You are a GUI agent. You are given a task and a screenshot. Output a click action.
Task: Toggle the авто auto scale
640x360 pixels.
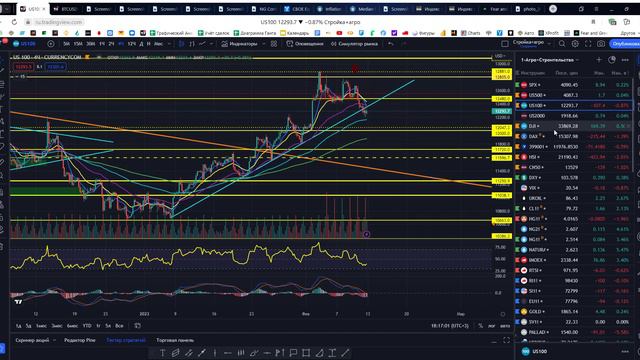pyautogui.click(x=505, y=326)
